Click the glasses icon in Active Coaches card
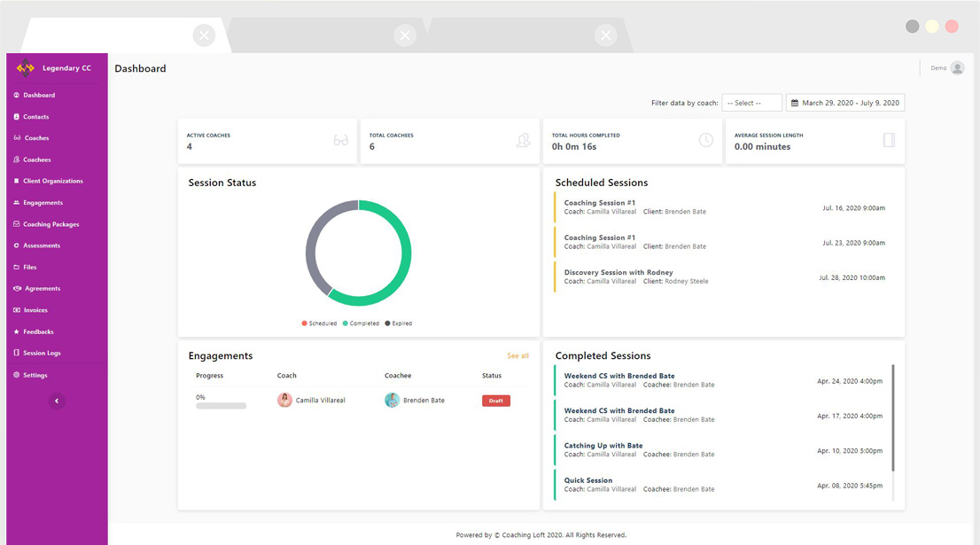This screenshot has width=980, height=545. tap(340, 140)
